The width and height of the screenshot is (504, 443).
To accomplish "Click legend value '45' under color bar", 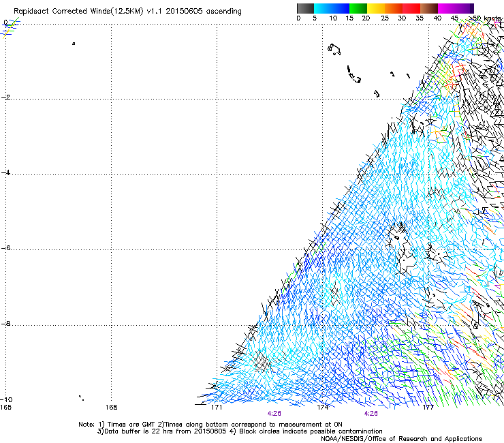I will 454,18.
